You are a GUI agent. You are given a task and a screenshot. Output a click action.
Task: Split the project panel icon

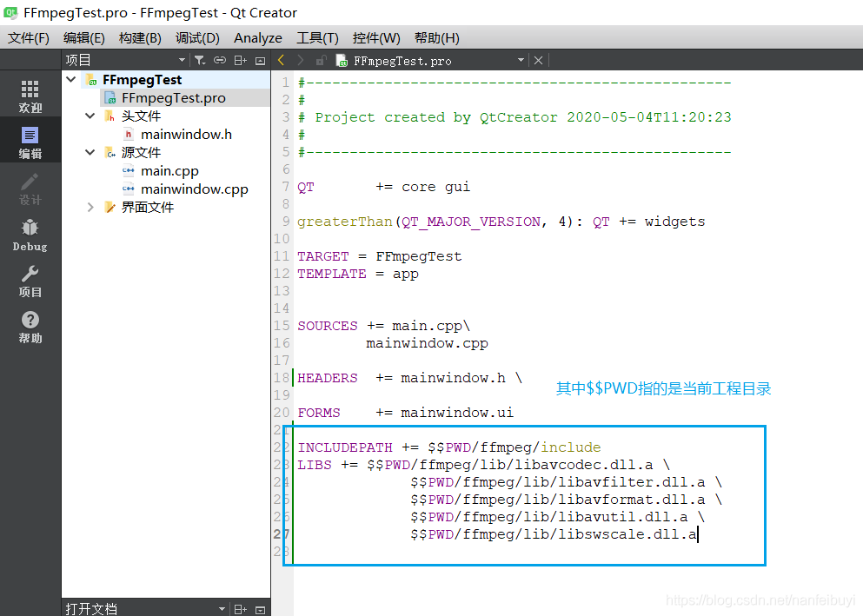241,60
